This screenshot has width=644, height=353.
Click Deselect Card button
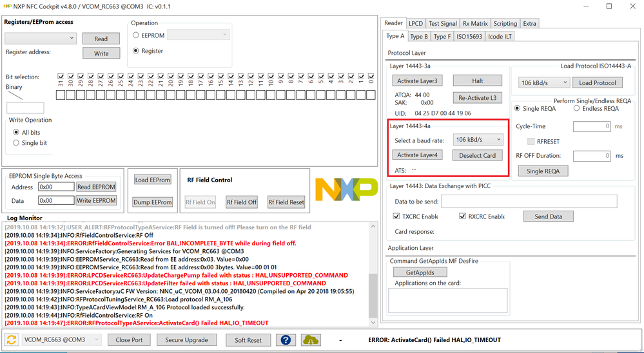coord(477,156)
